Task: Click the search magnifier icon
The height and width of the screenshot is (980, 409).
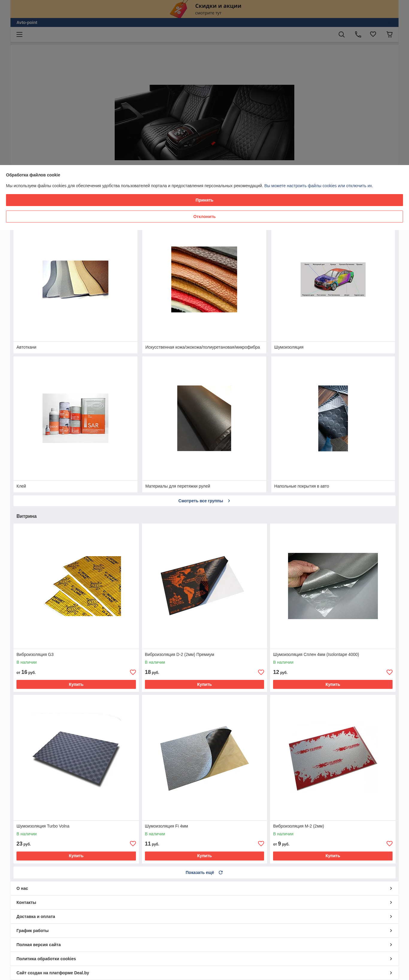Action: pos(342,34)
